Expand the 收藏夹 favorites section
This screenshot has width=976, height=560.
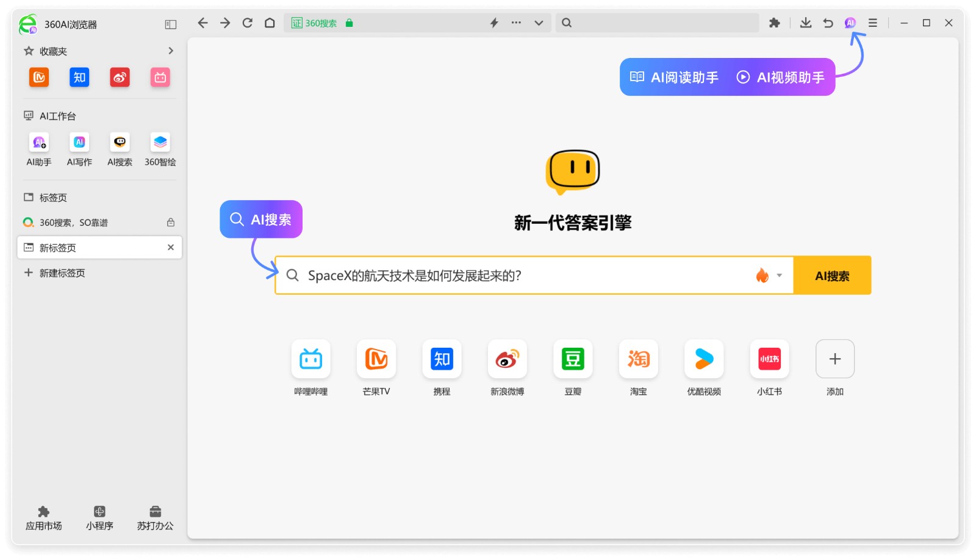[171, 51]
